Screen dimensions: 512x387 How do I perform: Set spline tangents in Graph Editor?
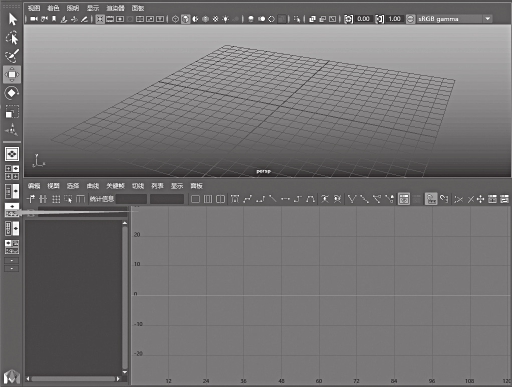coord(247,199)
